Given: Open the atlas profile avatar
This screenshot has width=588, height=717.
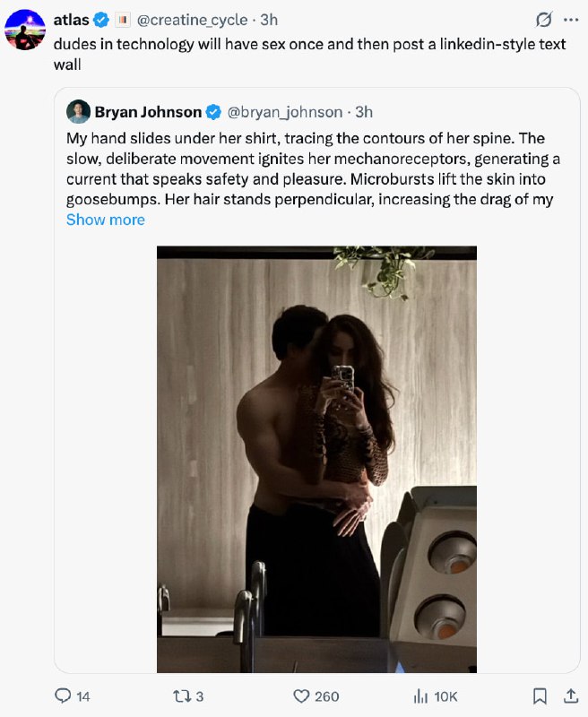Looking at the screenshot, I should click(x=25, y=30).
